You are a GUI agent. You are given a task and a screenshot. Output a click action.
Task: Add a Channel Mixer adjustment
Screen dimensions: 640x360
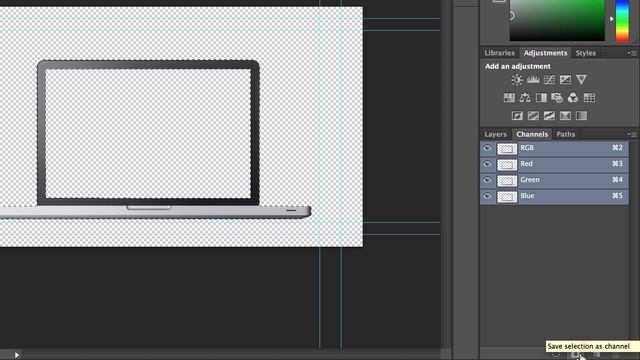pos(573,98)
